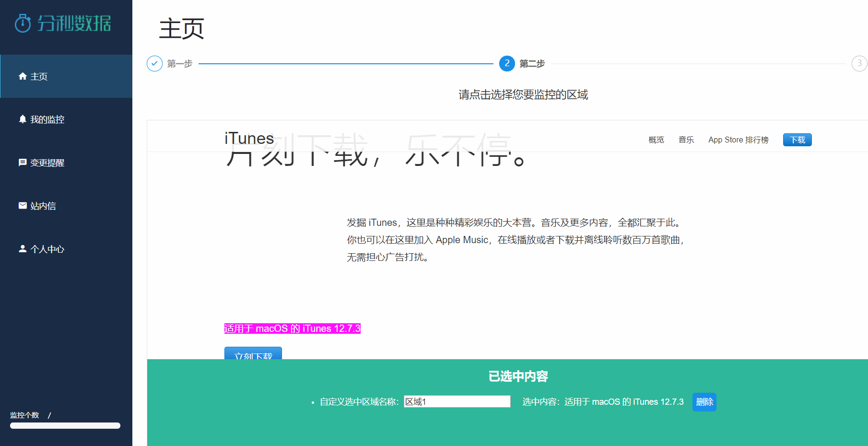Click the step 2 circle indicator

pyautogui.click(x=507, y=63)
